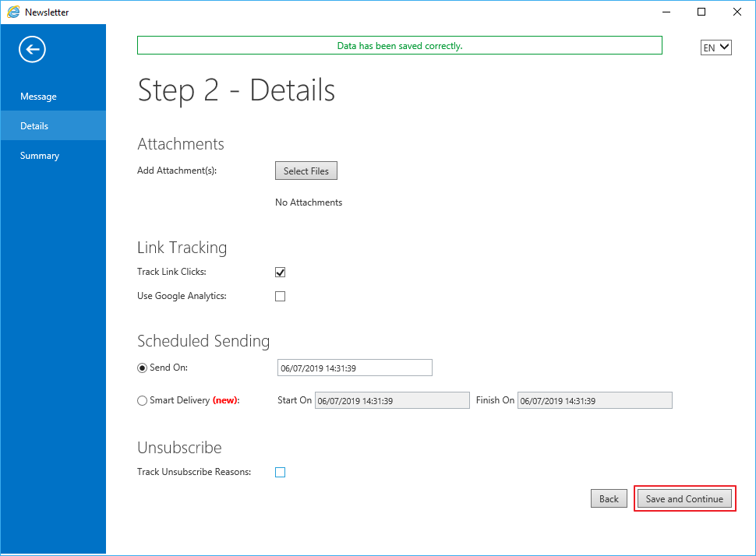The image size is (756, 556).
Task: Tick Track Unsubscribe Reasons checkbox
Action: [280, 472]
